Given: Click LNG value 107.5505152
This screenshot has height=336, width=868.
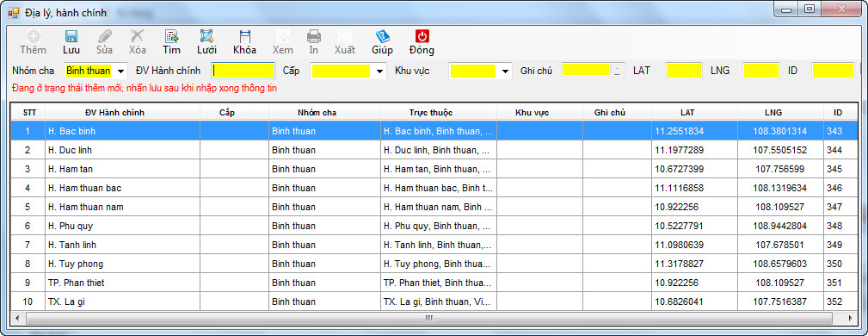Looking at the screenshot, I should [780, 150].
